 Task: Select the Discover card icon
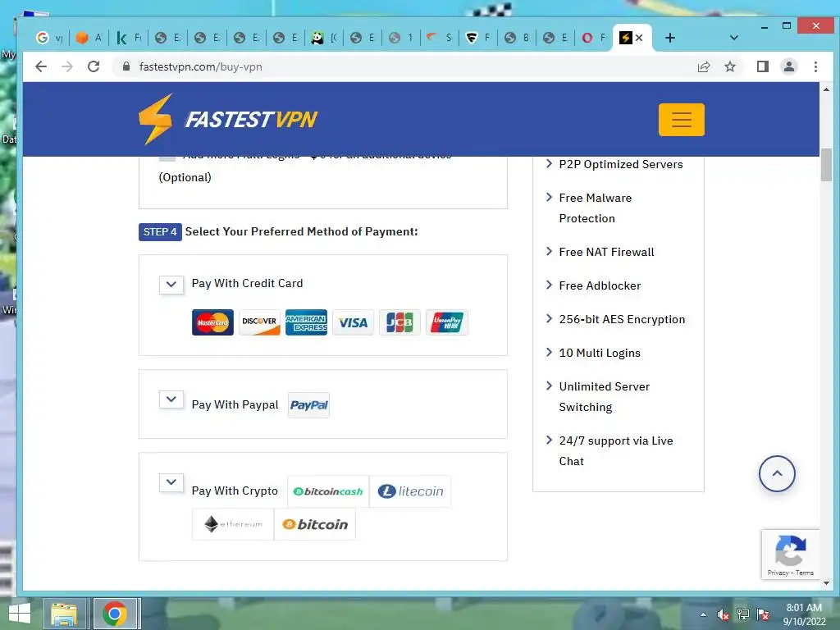[259, 322]
